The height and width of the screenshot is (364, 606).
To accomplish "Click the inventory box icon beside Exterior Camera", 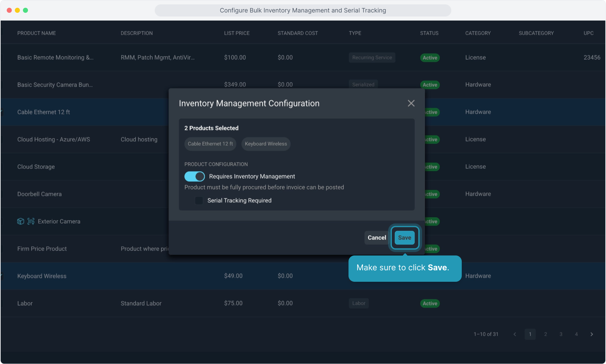I will [21, 221].
